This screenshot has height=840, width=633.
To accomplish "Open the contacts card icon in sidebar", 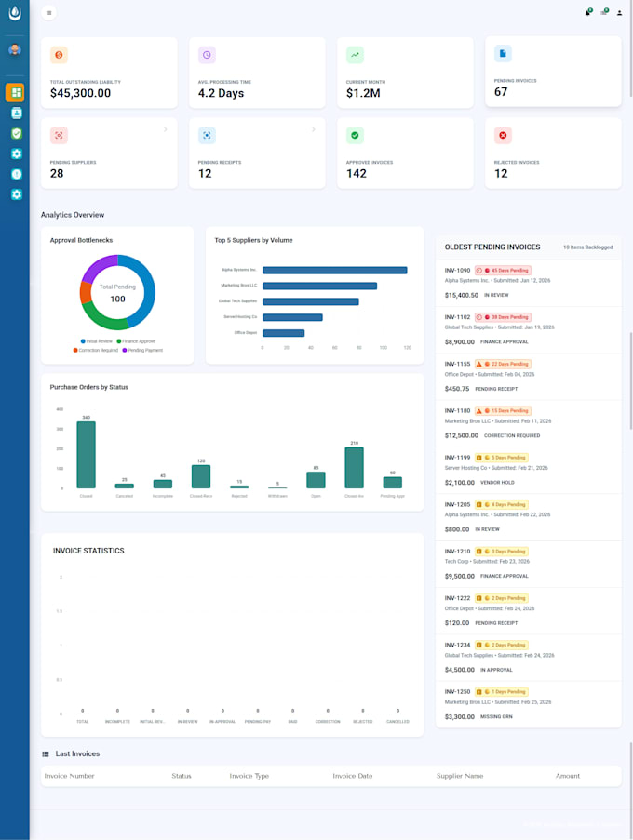I will point(16,113).
